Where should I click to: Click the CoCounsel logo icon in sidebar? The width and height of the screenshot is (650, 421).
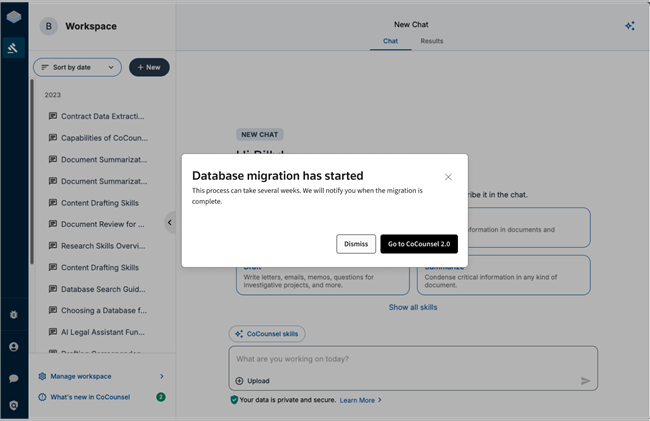(x=14, y=19)
